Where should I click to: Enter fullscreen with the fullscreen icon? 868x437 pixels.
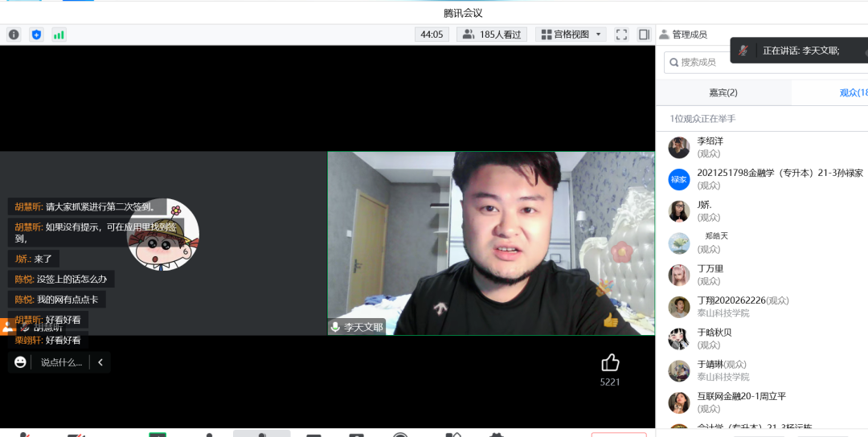point(621,35)
